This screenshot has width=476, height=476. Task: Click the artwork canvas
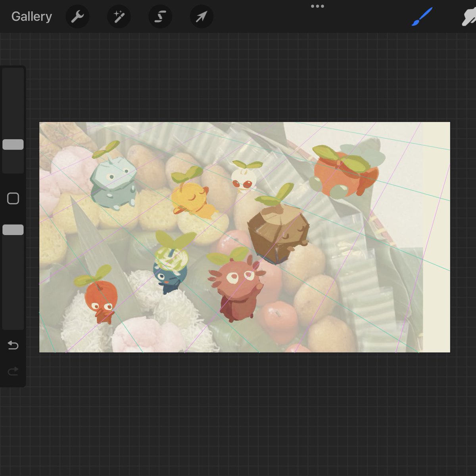tap(245, 237)
